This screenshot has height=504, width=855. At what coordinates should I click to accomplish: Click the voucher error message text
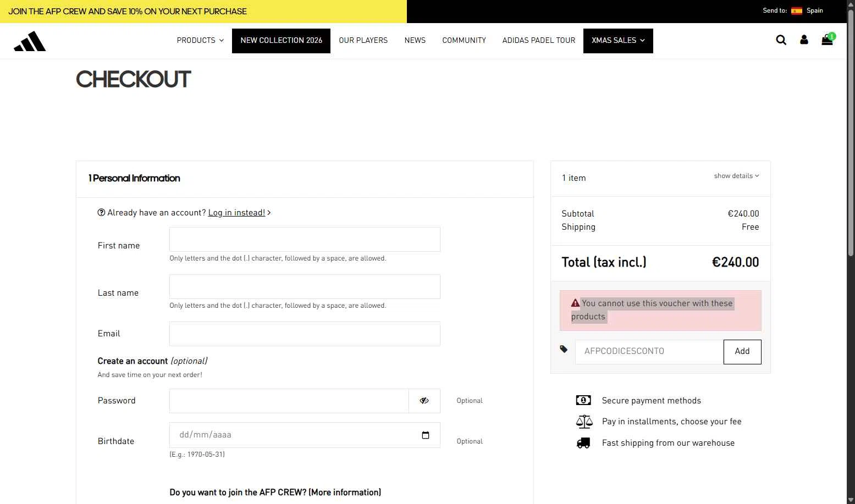coord(652,310)
